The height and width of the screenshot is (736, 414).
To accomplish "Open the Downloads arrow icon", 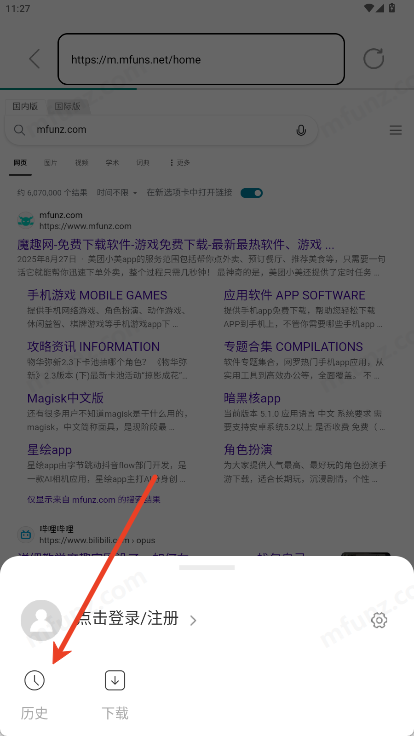I will [115, 680].
